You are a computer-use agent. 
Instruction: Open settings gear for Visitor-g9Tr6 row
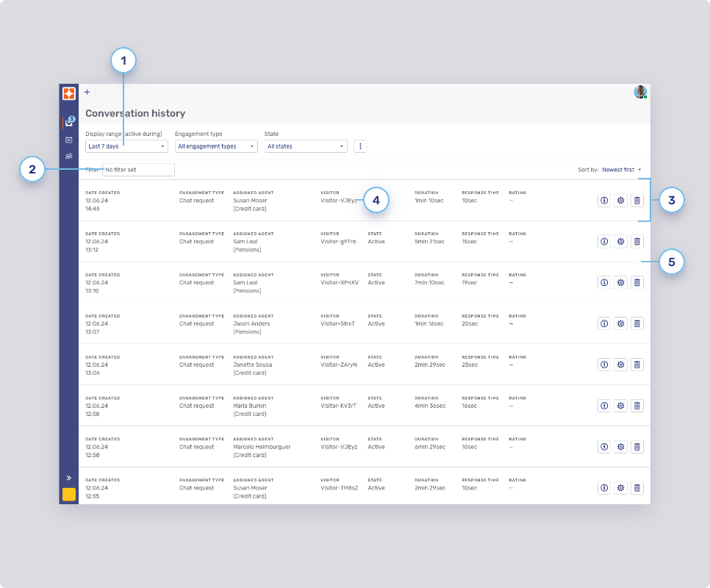tap(620, 241)
